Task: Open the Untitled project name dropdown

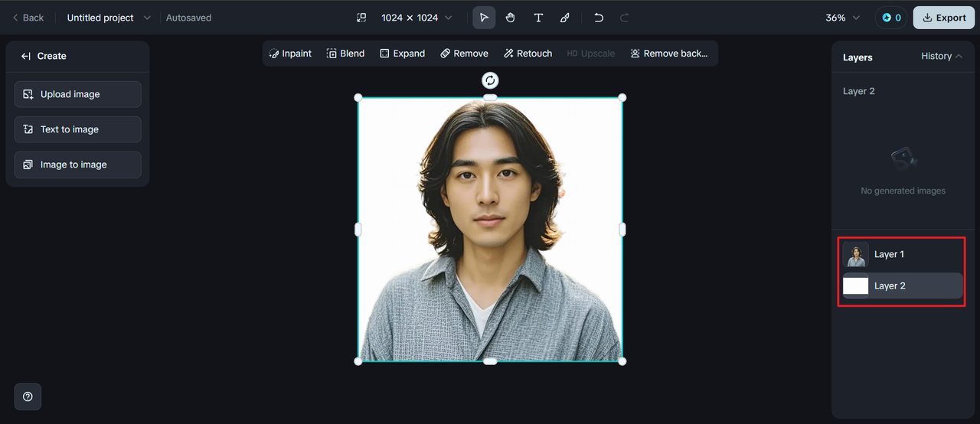Action: (x=109, y=18)
